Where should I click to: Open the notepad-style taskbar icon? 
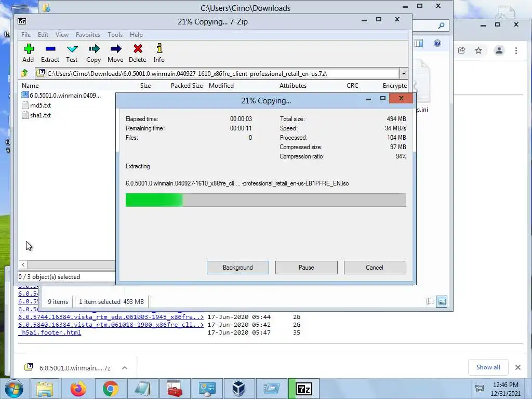tap(142, 389)
